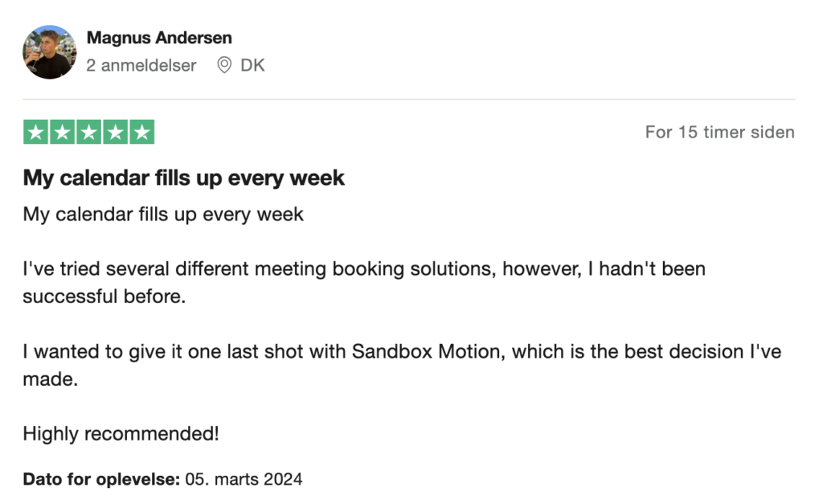Click the first green rating star
Screen dimensions: 823x504
(x=36, y=133)
